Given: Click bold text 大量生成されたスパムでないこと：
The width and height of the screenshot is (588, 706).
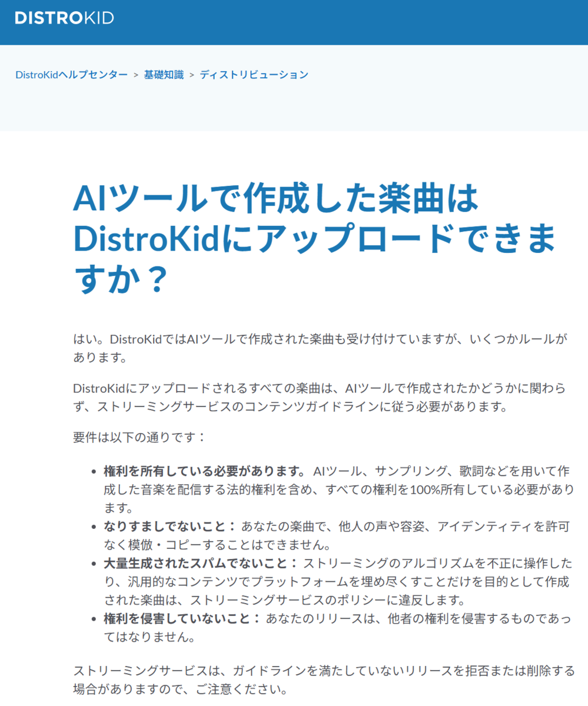Looking at the screenshot, I should pyautogui.click(x=201, y=563).
